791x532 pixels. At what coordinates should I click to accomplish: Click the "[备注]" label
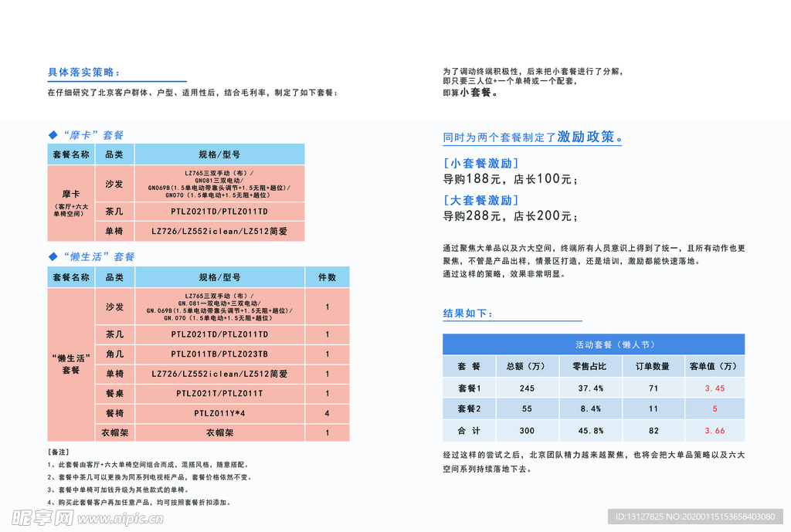59,452
